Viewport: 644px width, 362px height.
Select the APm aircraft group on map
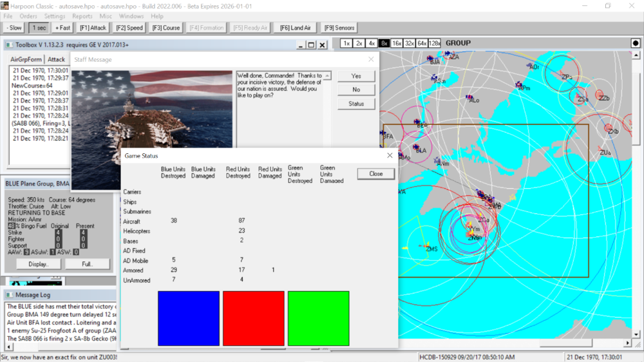click(x=521, y=86)
